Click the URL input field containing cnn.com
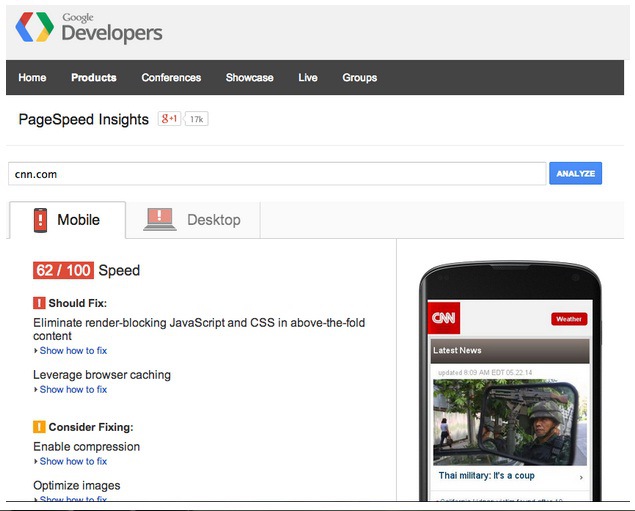 pos(277,174)
